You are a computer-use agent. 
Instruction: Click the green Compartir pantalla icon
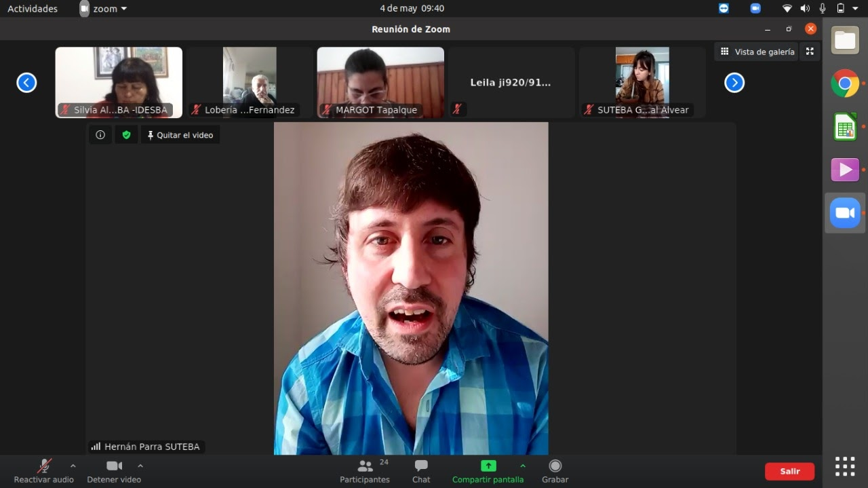(x=488, y=466)
